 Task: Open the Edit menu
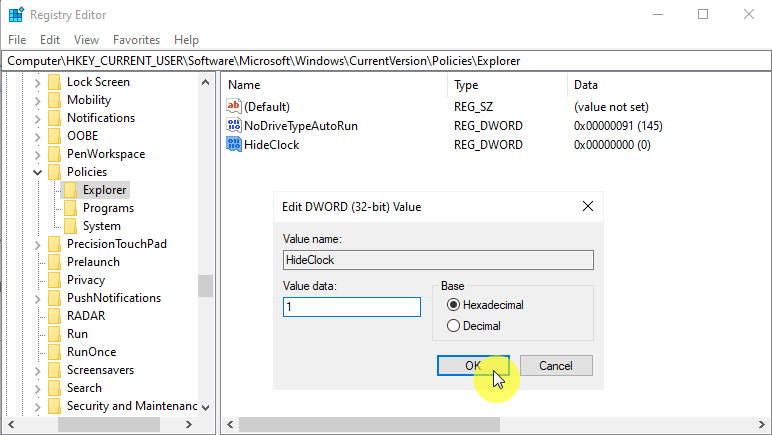point(50,40)
